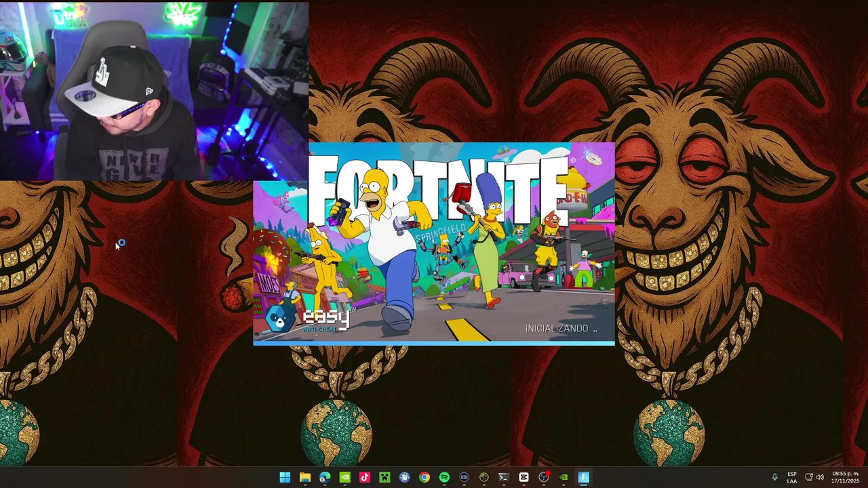This screenshot has width=868, height=488.
Task: Open Google Chrome from the taskbar
Action: pyautogui.click(x=424, y=477)
